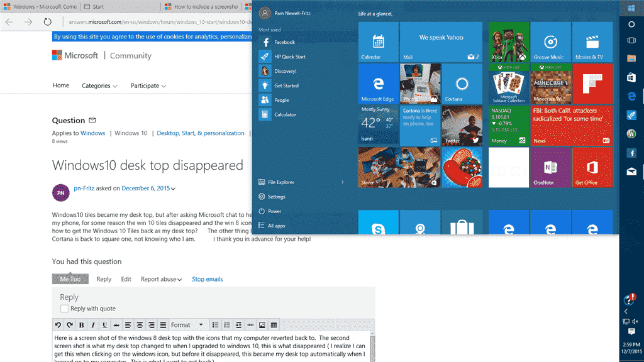Image resolution: width=644 pixels, height=362 pixels.
Task: Open the 'Stop emails' link
Action: click(x=208, y=278)
